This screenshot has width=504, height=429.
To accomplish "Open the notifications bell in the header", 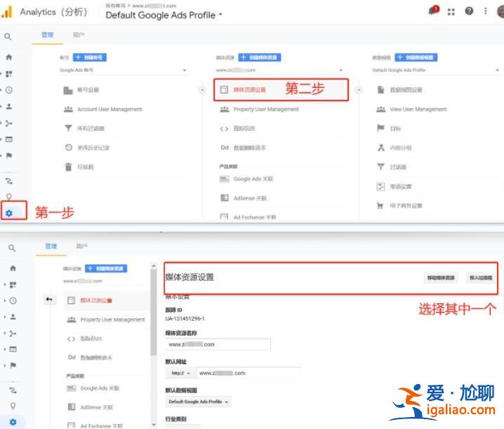I will [434, 11].
